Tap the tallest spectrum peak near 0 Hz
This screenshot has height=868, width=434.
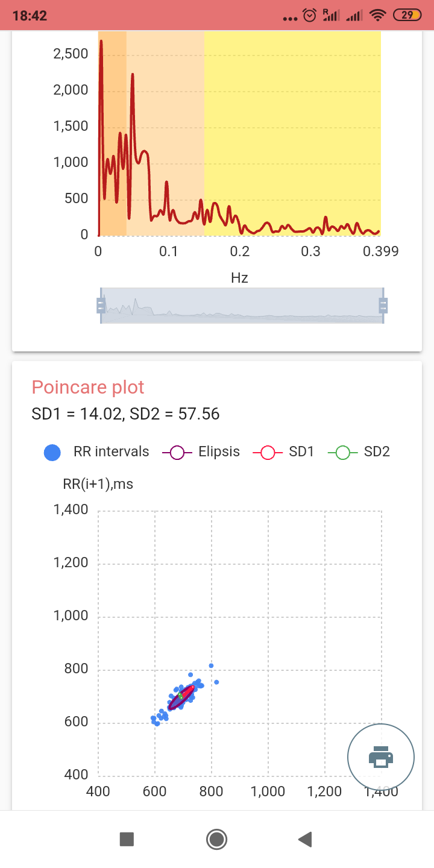click(x=101, y=42)
